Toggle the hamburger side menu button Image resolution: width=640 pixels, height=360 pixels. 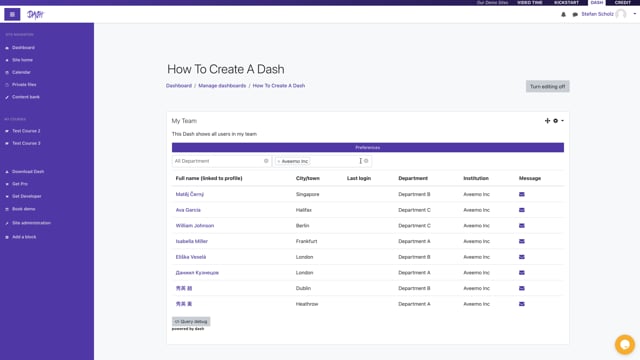pos(12,14)
